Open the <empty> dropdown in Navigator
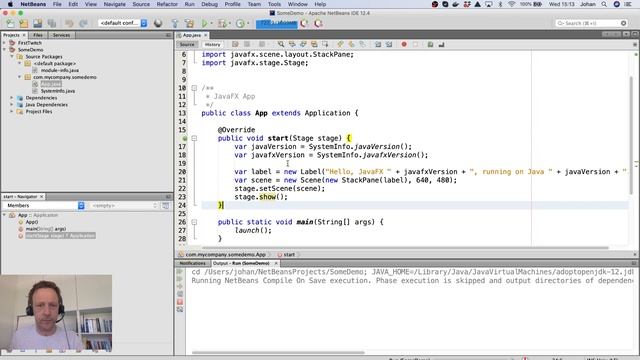Image resolution: width=640 pixels, height=360 pixels. tap(124, 205)
